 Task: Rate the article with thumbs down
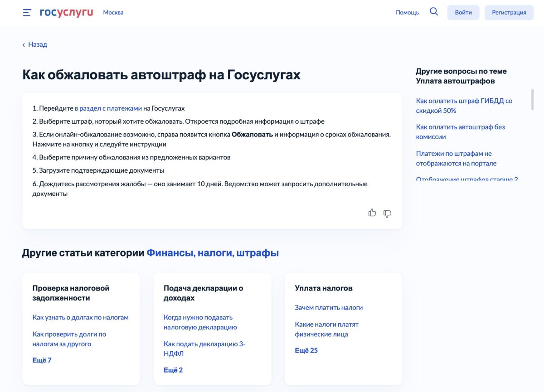click(x=387, y=213)
